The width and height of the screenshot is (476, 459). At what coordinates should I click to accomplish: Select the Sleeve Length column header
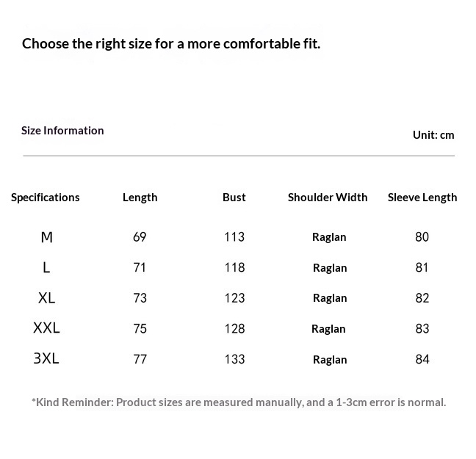(422, 197)
